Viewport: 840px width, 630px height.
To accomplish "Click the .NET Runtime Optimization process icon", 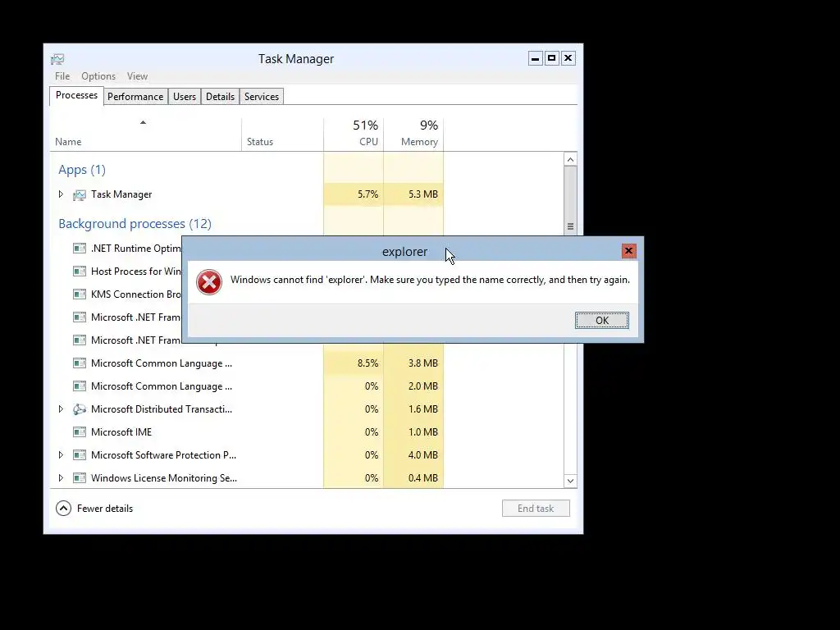I will click(80, 249).
